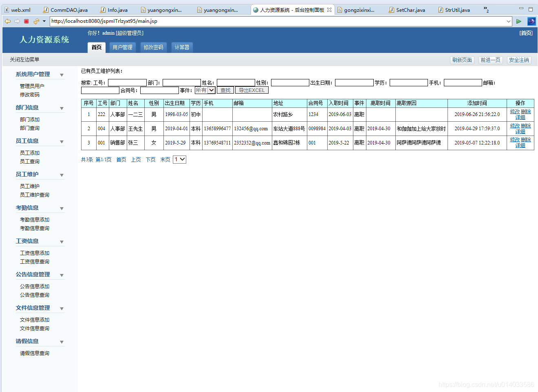
Task: Open 部门添加 in sidebar
Action: 30,120
